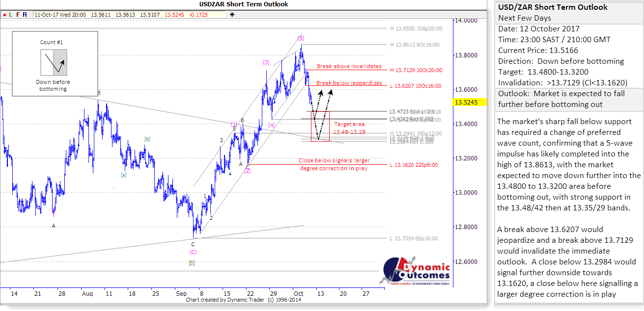Click the magenta (5) wave label

coord(301,38)
